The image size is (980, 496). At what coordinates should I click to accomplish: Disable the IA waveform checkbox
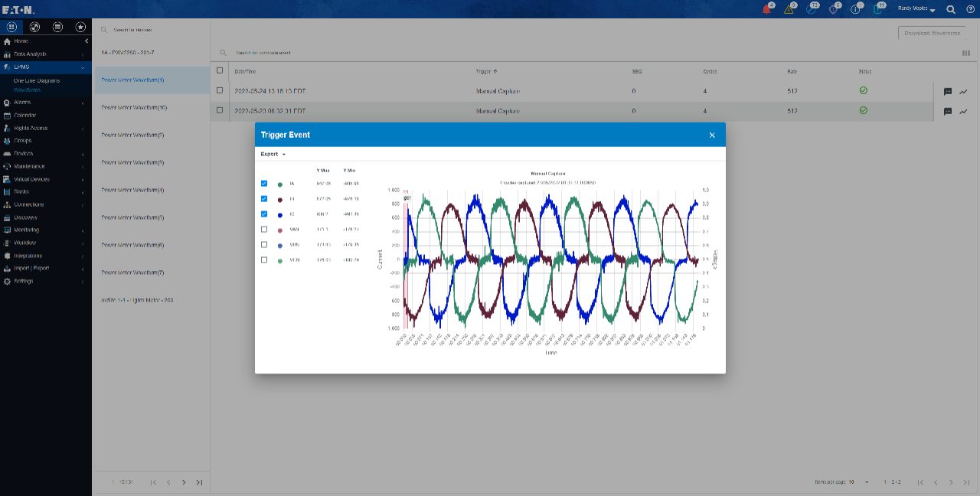click(x=264, y=183)
